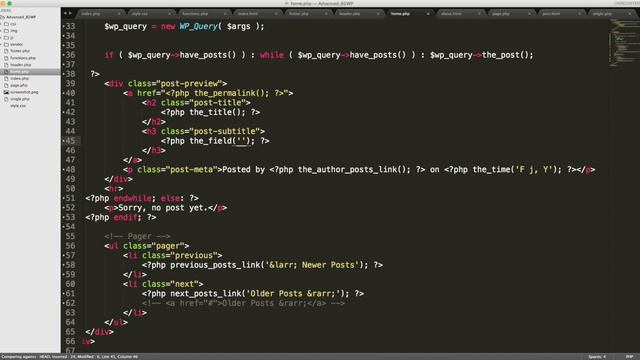Select home.php in the sidebar
Viewport: 640px width, 360px height.
[x=20, y=72]
